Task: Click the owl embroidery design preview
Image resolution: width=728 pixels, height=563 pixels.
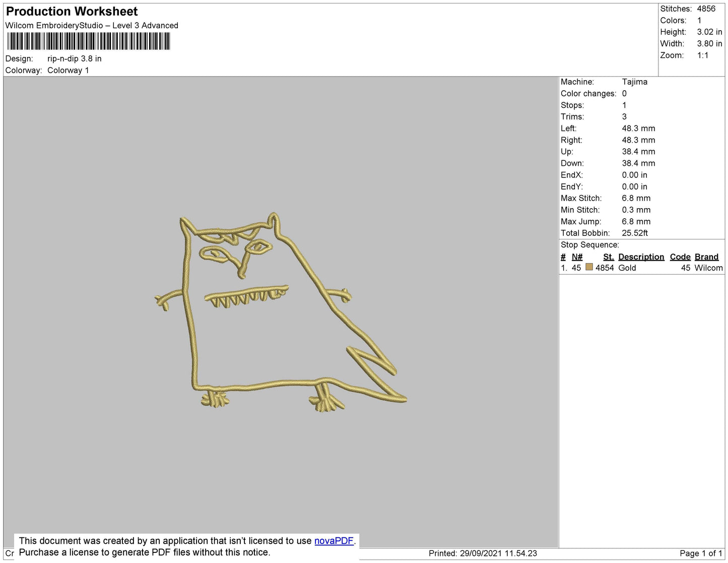Action: 281,312
